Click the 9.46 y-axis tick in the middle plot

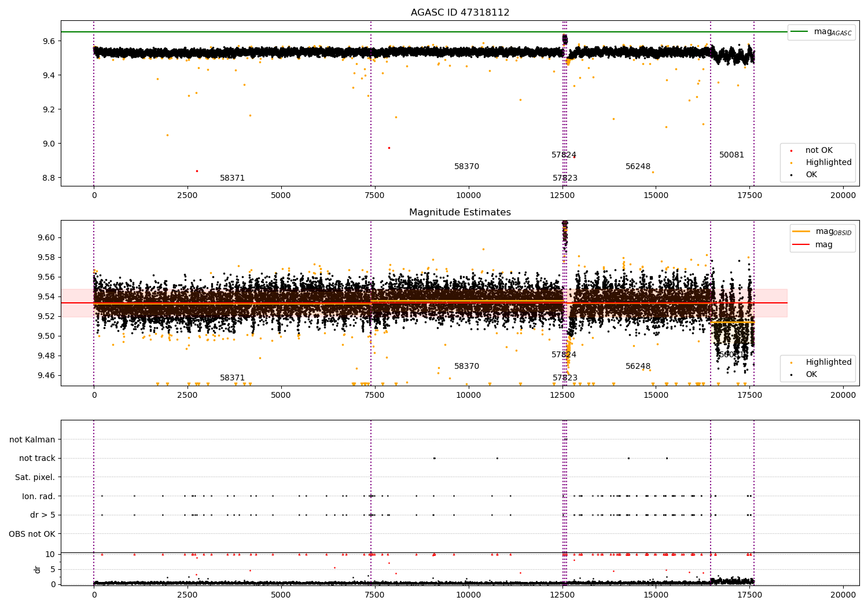[46, 375]
